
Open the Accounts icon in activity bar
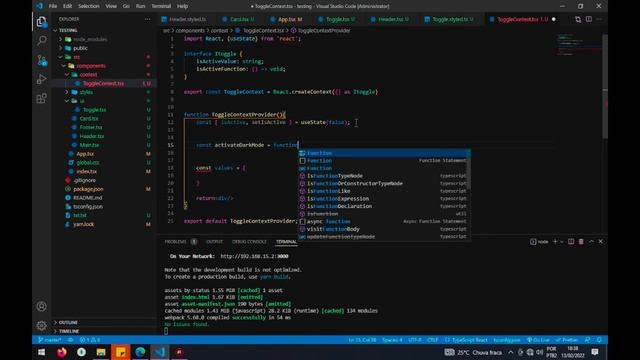coord(41,306)
